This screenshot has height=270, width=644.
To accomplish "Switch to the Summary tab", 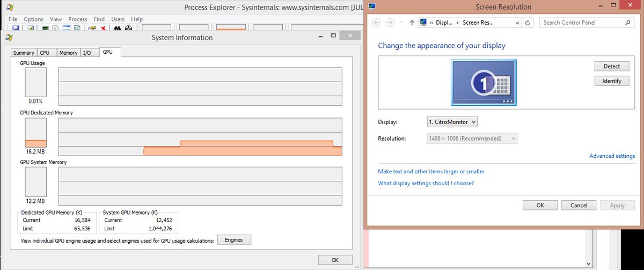I will pos(24,53).
